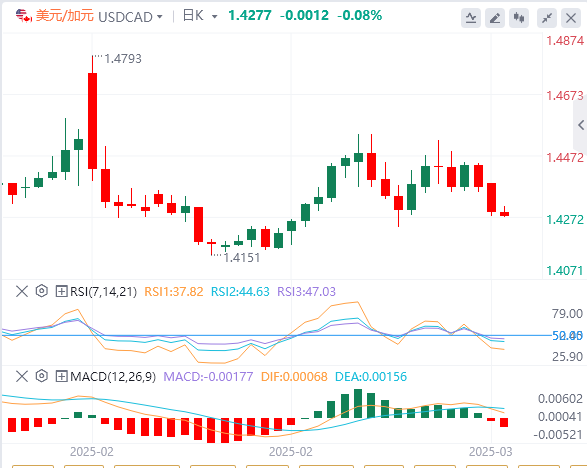Open MACD indicator settings hexagon
The height and width of the screenshot is (468, 587).
(42, 376)
